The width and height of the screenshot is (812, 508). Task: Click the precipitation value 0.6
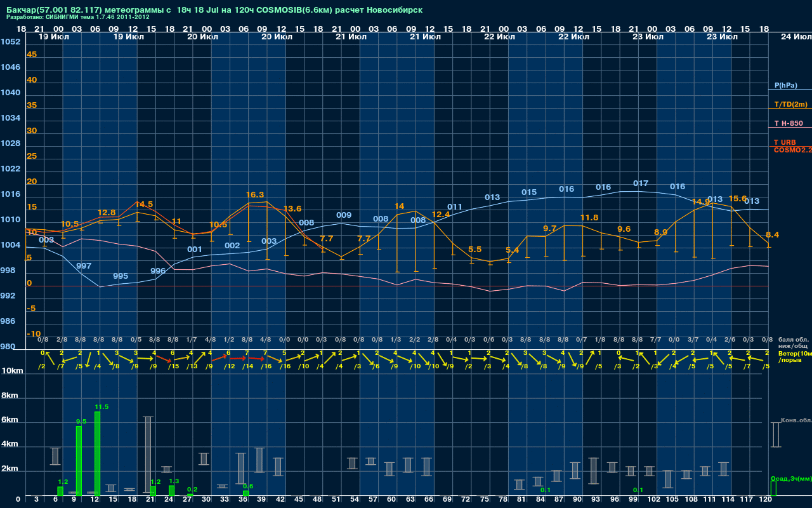coord(248,486)
